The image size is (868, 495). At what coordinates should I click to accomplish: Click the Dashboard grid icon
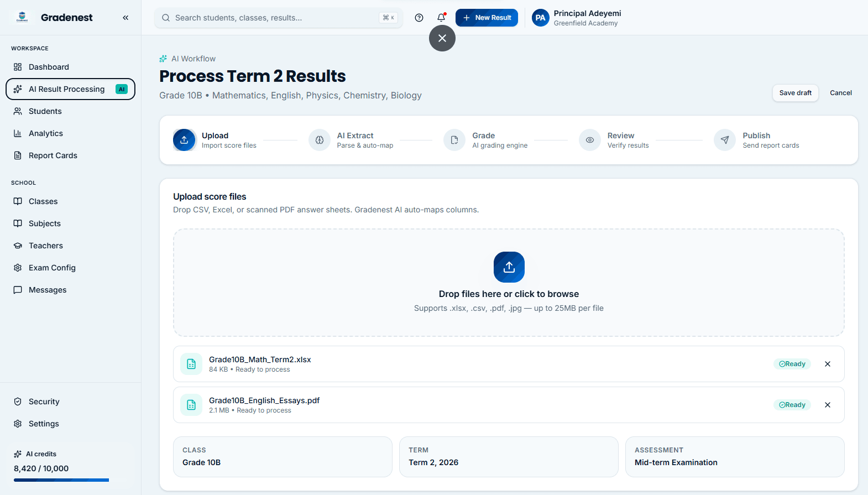click(18, 67)
